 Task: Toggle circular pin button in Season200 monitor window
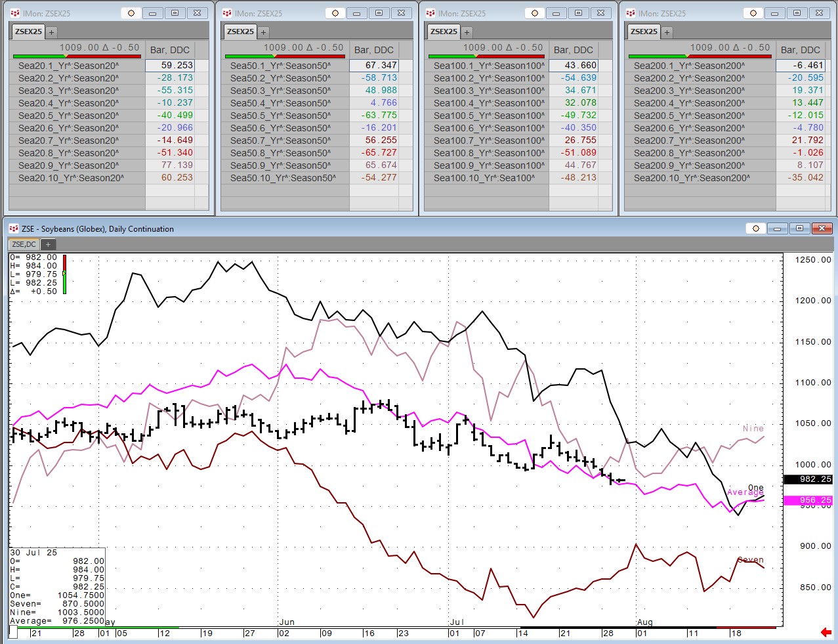point(753,13)
